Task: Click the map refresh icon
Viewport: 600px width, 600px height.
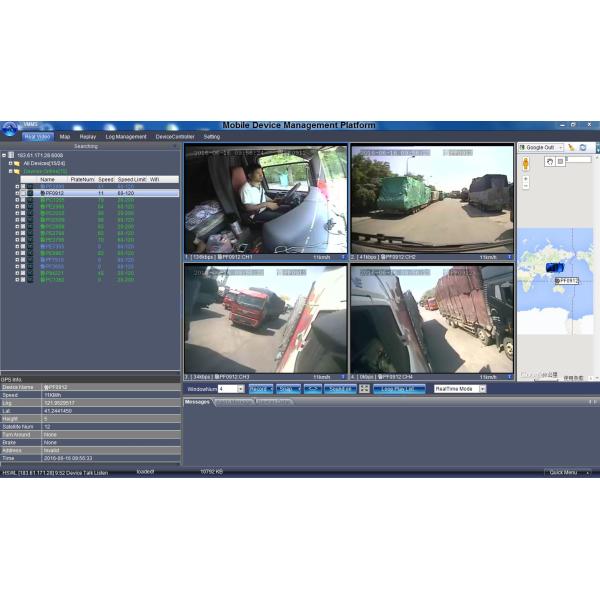Action: (583, 147)
